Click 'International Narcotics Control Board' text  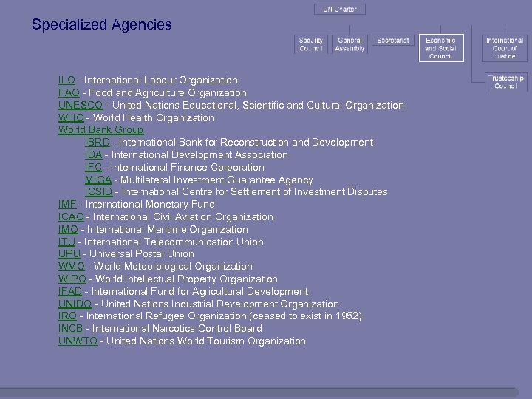[x=177, y=328]
